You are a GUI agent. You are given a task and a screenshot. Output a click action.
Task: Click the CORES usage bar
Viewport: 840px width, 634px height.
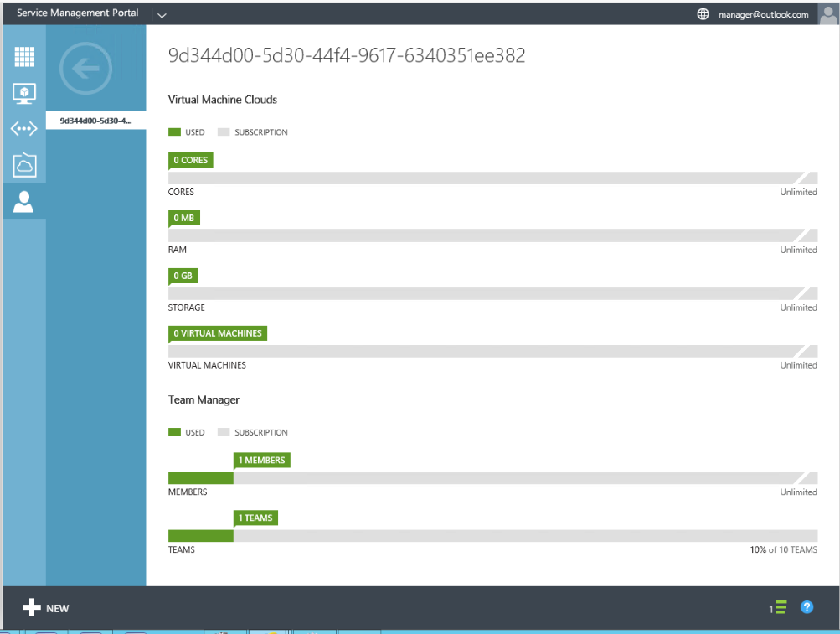coord(492,178)
